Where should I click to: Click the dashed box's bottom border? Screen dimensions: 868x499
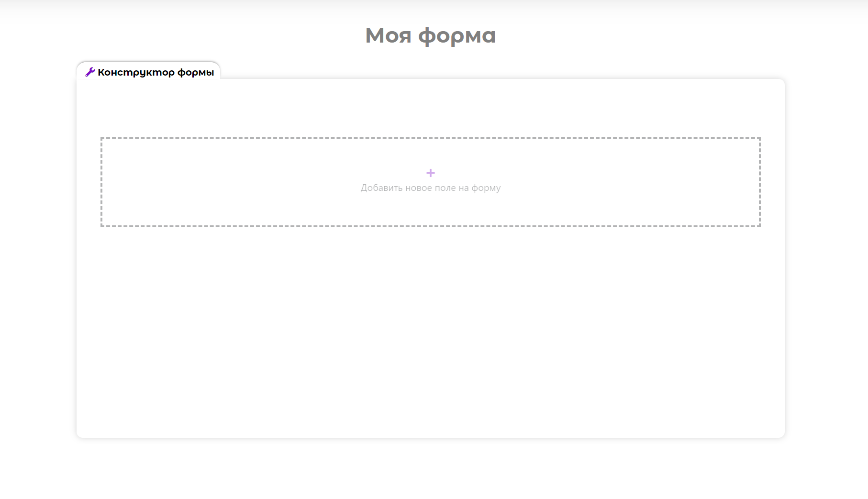coord(431,226)
